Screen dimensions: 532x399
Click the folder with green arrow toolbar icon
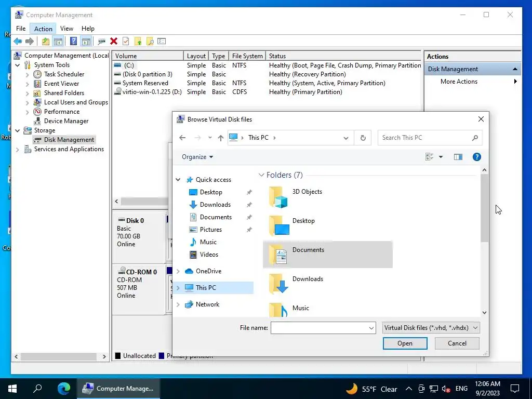click(x=138, y=42)
